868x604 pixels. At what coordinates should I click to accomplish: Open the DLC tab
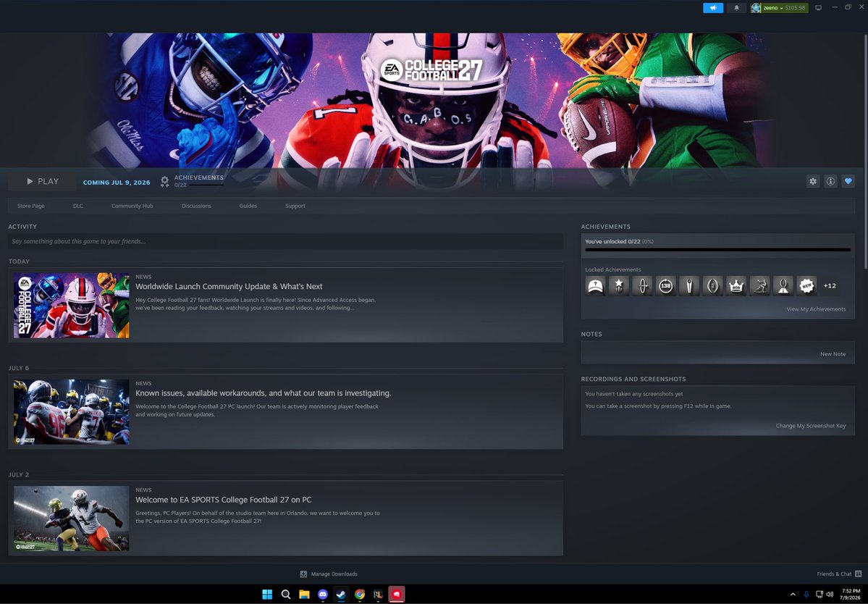[x=78, y=206]
